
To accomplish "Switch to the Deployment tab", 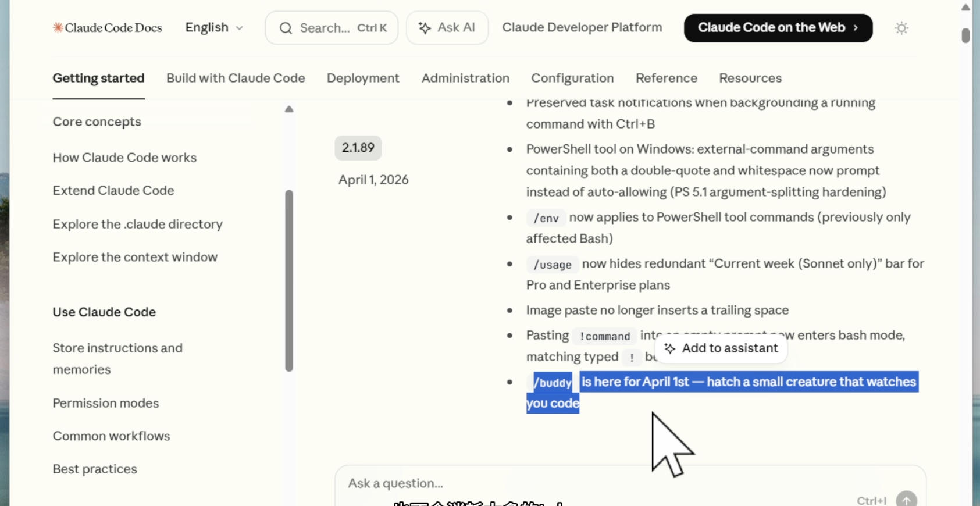I will (363, 78).
